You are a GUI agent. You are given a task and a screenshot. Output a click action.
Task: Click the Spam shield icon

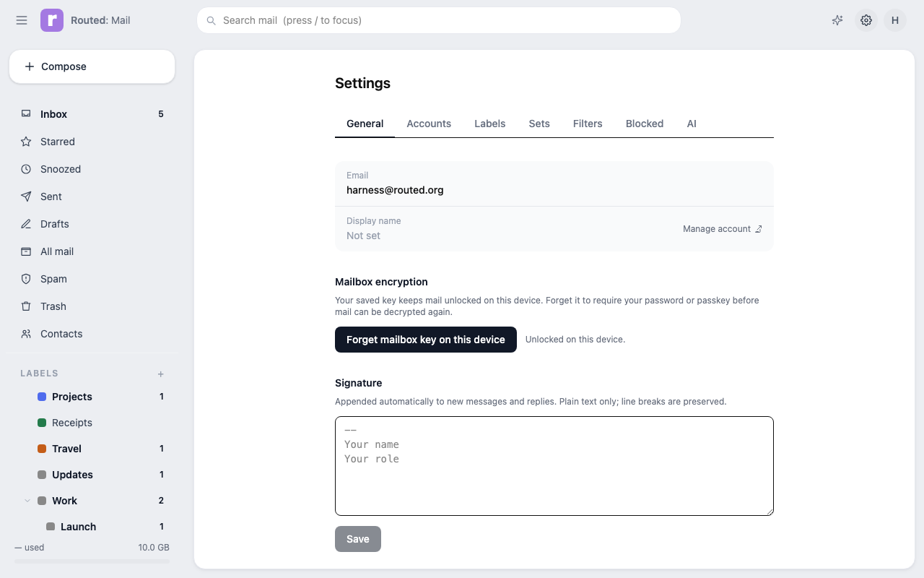[26, 279]
